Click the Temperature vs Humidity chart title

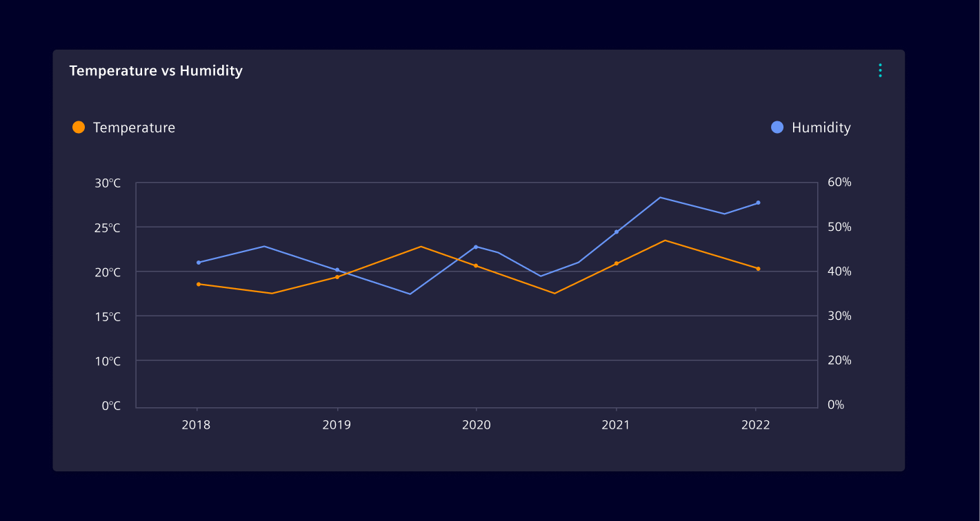[x=156, y=71]
